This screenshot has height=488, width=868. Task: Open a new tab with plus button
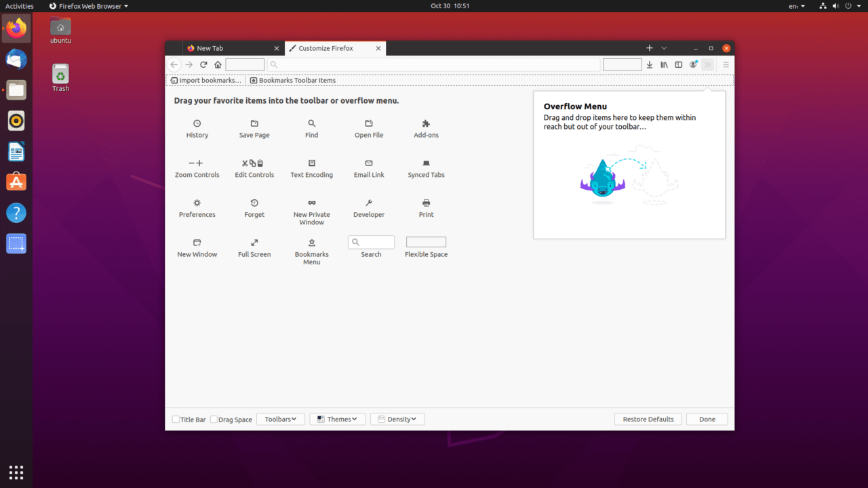tap(650, 48)
